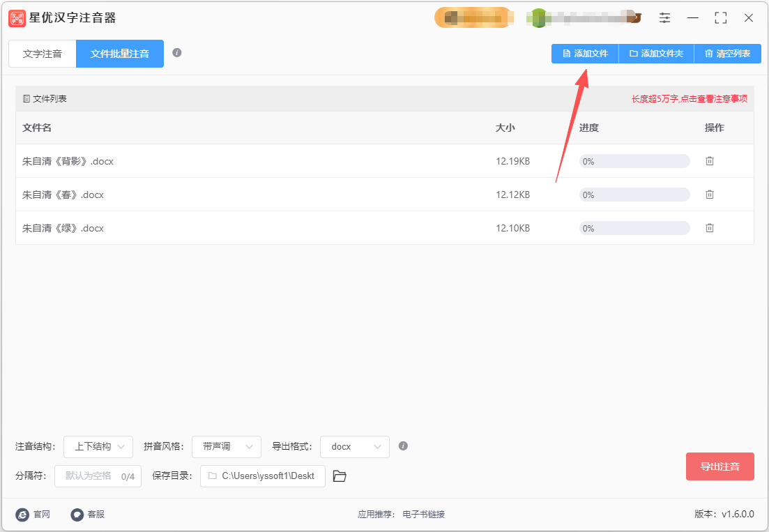Click the progress bar of 朱自清《背影》.docx
Screen dimensions: 769x532
634,161
